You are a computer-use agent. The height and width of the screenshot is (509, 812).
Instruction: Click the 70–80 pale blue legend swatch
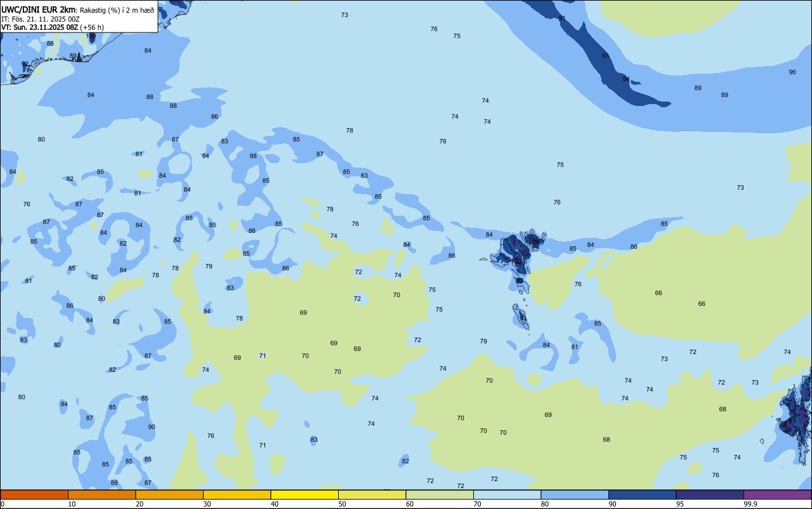tap(507, 494)
